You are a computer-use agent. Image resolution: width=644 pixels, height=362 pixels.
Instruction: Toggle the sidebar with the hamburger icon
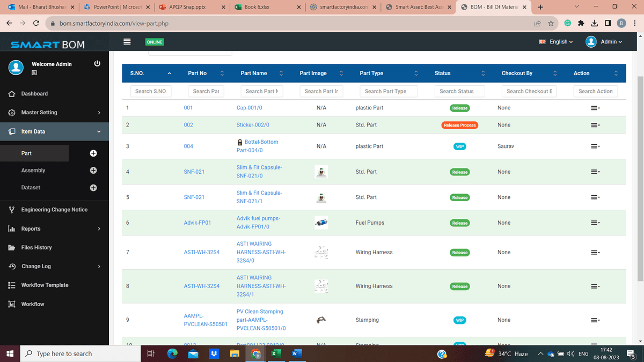128,42
